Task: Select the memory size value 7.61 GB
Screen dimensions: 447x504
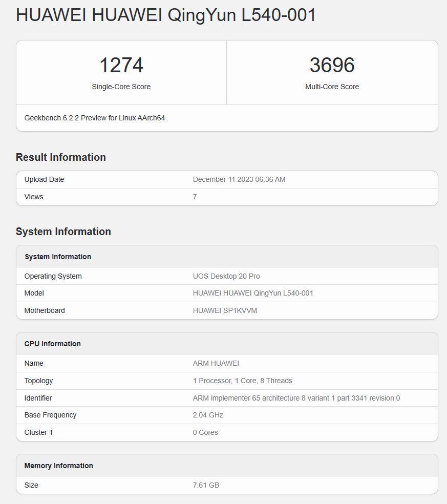Action: click(206, 485)
